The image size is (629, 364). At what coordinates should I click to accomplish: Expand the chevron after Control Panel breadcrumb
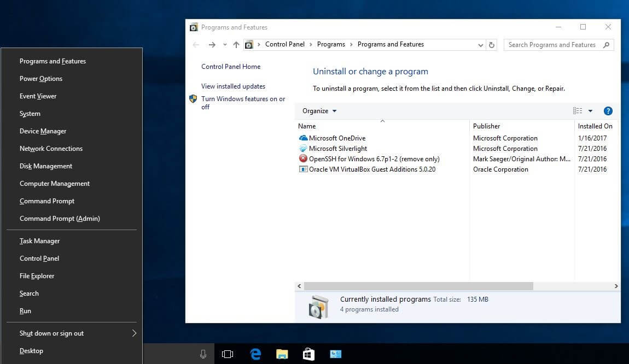click(x=311, y=44)
